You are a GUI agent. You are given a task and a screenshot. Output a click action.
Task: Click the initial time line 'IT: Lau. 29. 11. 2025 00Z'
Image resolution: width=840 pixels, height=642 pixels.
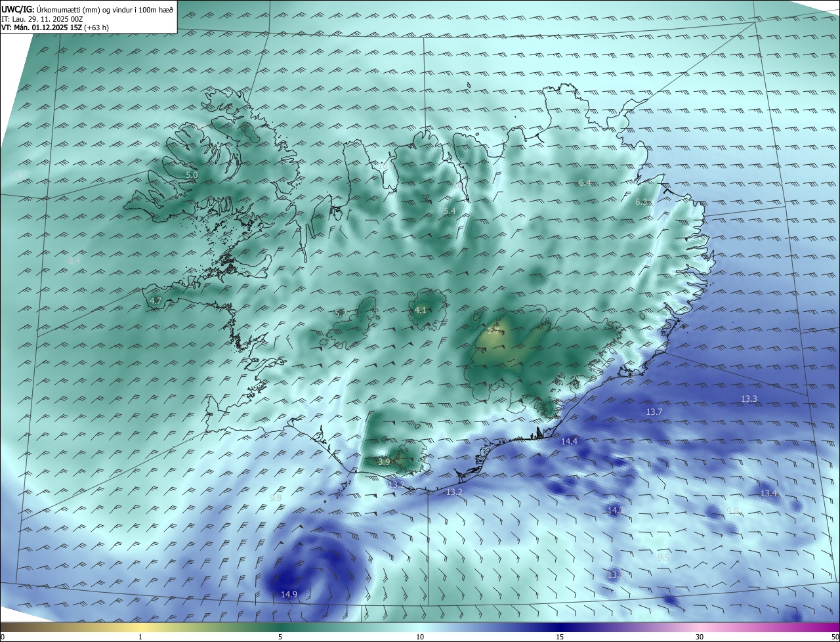pos(43,19)
